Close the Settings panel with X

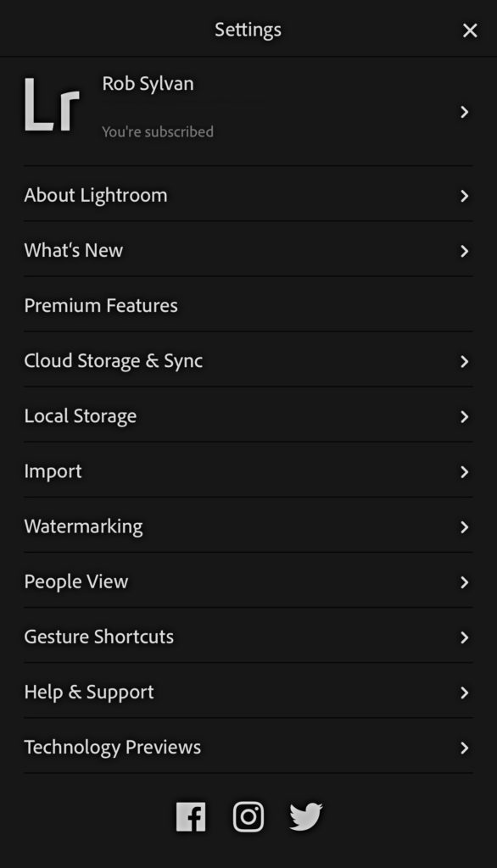coord(470,31)
